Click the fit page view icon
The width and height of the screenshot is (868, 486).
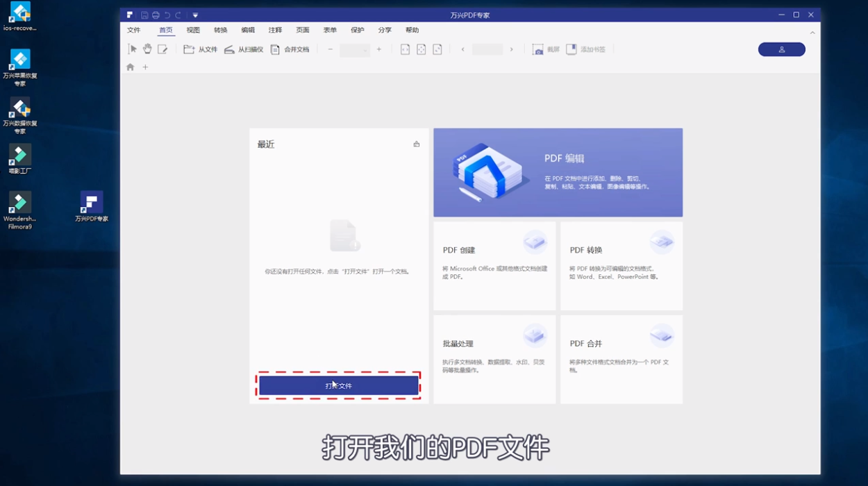click(x=422, y=49)
